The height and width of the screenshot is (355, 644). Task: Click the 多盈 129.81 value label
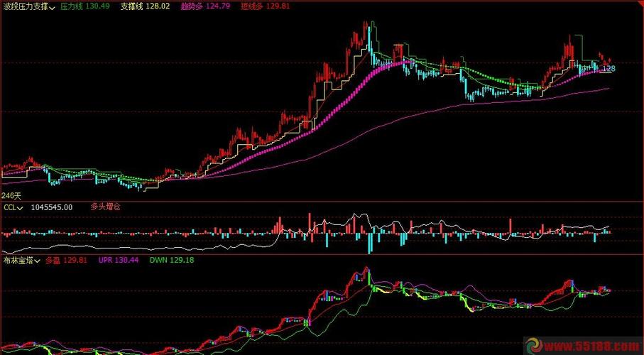coord(66,260)
